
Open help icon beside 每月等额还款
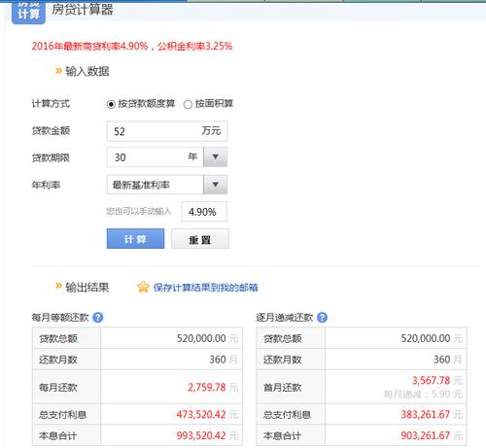[97, 318]
